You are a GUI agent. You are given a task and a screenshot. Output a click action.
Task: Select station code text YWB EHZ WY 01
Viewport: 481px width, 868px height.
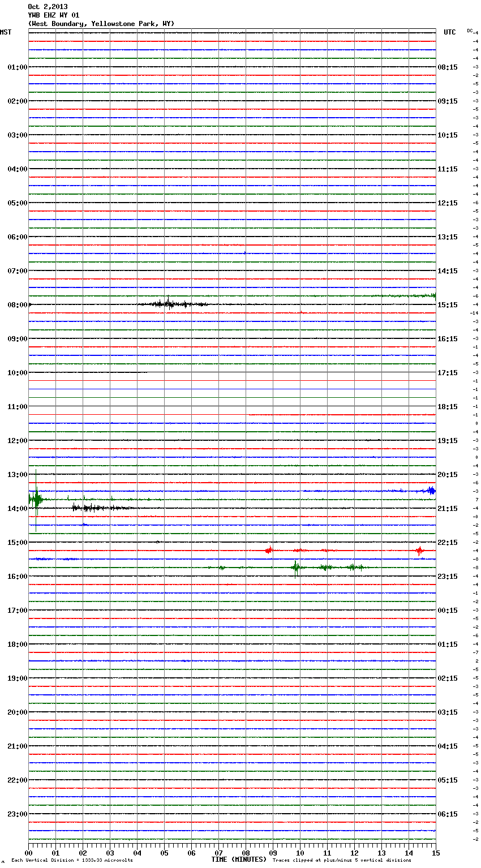54,15
